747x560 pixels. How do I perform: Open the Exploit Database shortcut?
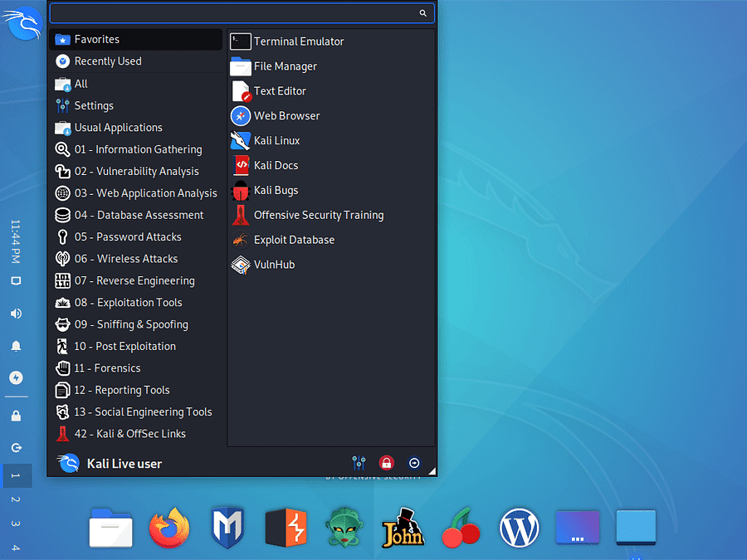tap(292, 239)
